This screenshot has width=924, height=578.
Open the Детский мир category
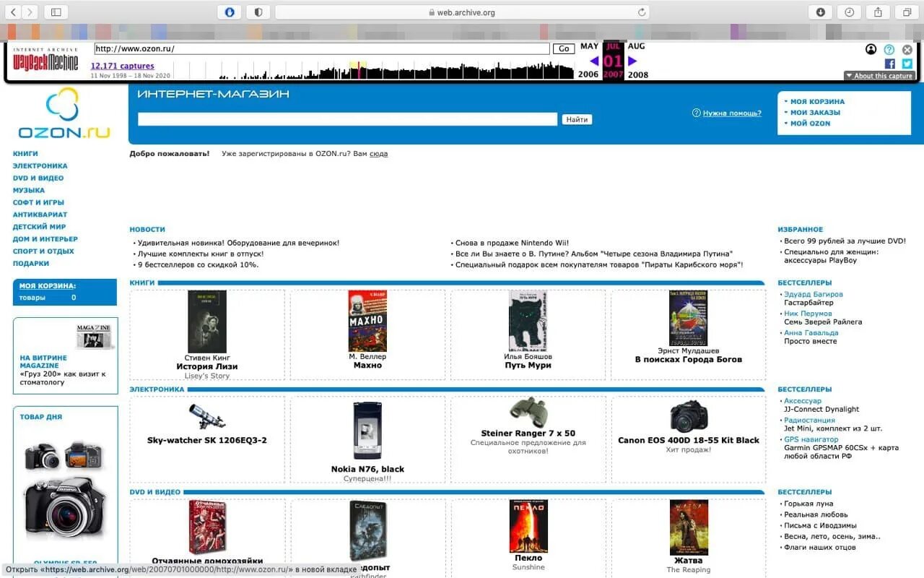[x=39, y=227]
